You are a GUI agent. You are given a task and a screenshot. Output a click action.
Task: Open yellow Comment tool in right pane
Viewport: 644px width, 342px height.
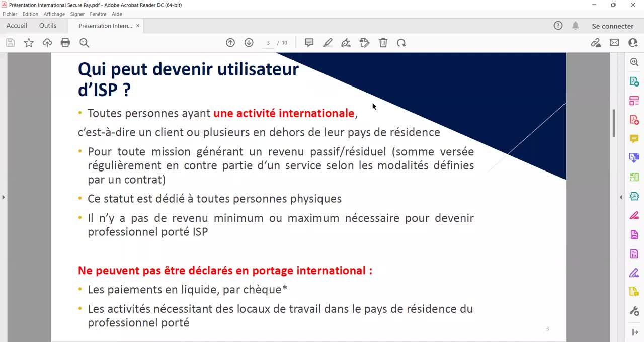634,139
